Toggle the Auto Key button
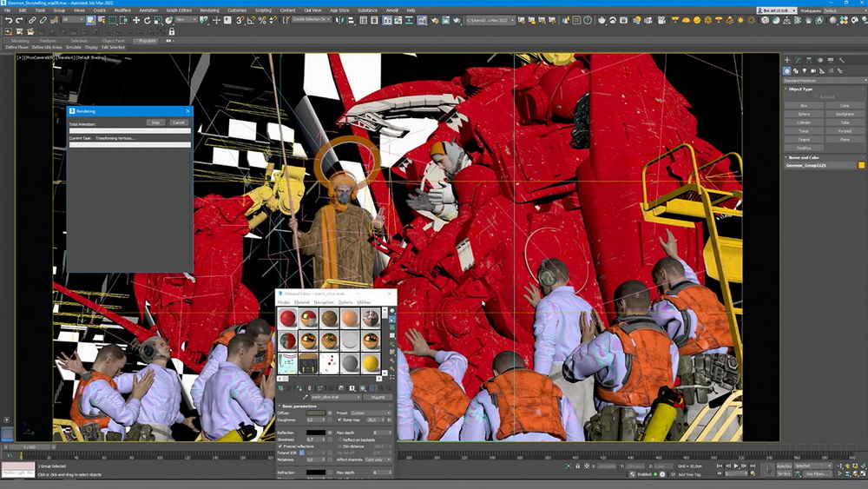868x489 pixels. coord(785,466)
